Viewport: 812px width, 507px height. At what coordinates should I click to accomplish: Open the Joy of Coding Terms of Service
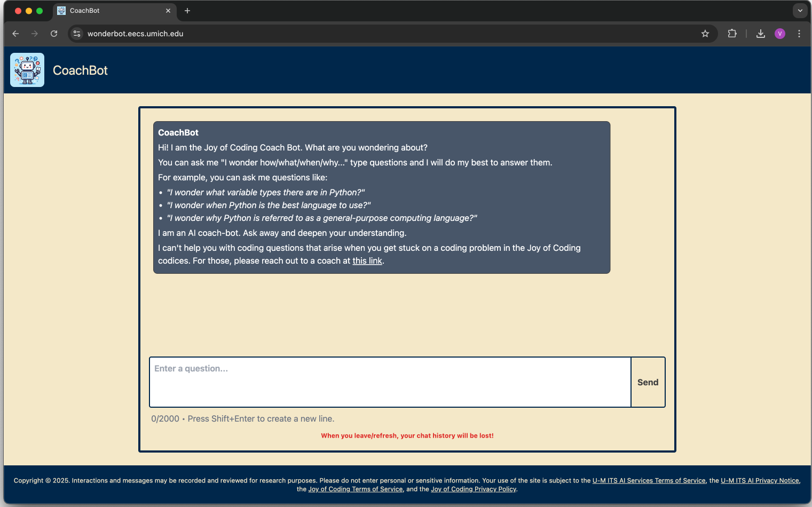(x=356, y=489)
